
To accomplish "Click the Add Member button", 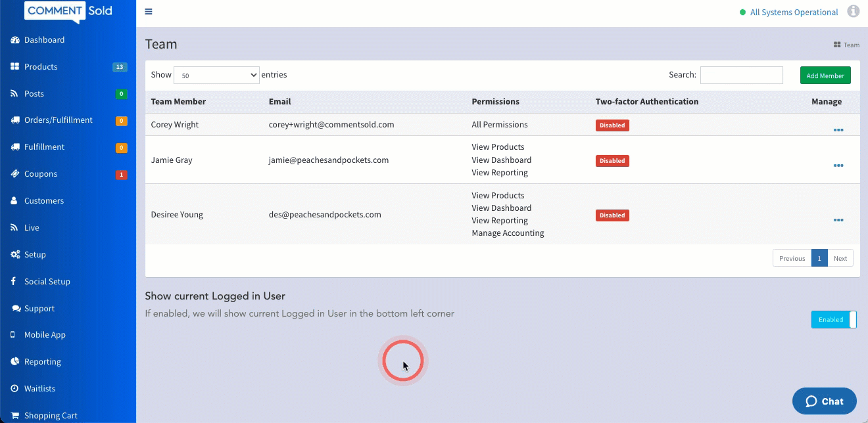I will [825, 76].
